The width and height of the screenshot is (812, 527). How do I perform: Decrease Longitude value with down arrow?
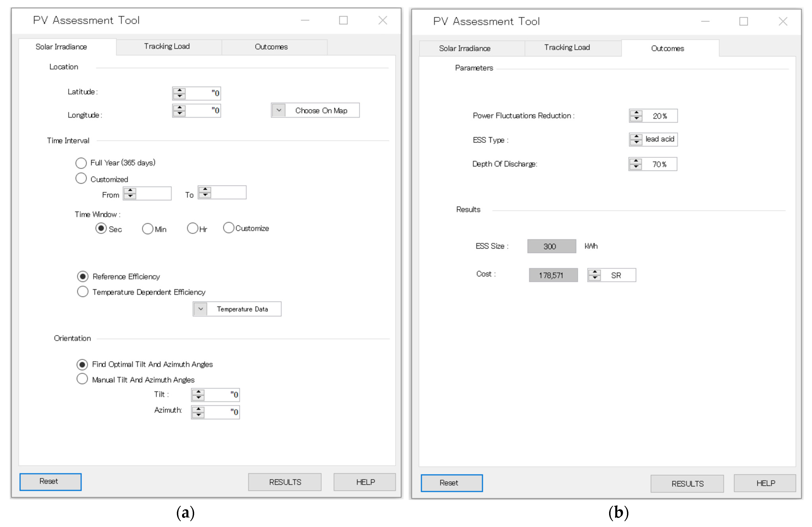click(179, 113)
